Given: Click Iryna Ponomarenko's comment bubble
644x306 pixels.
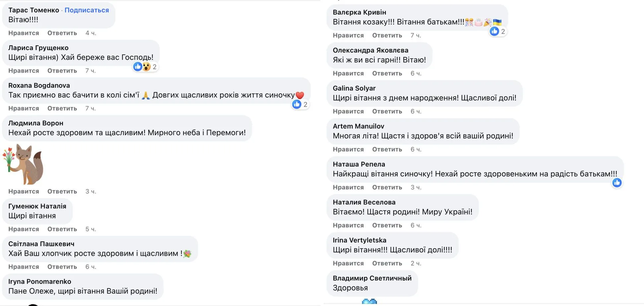Looking at the screenshot, I should (x=82, y=286).
